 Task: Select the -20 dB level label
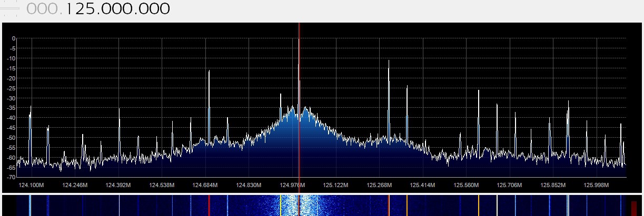11,78
